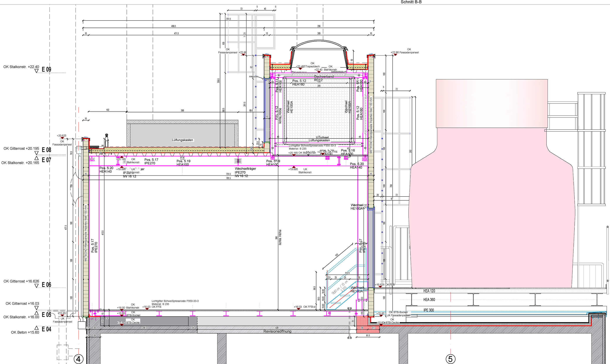The width and height of the screenshot is (610, 364).
Task: Click the "102" dimension value
Action: tap(107, 110)
